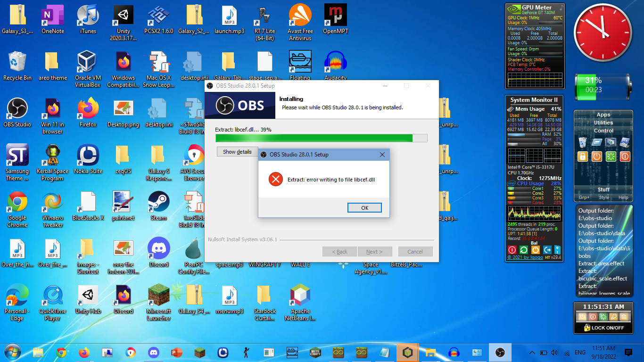Image resolution: width=644 pixels, height=362 pixels.
Task: Open the Windows Start menu
Action: tap(12, 352)
